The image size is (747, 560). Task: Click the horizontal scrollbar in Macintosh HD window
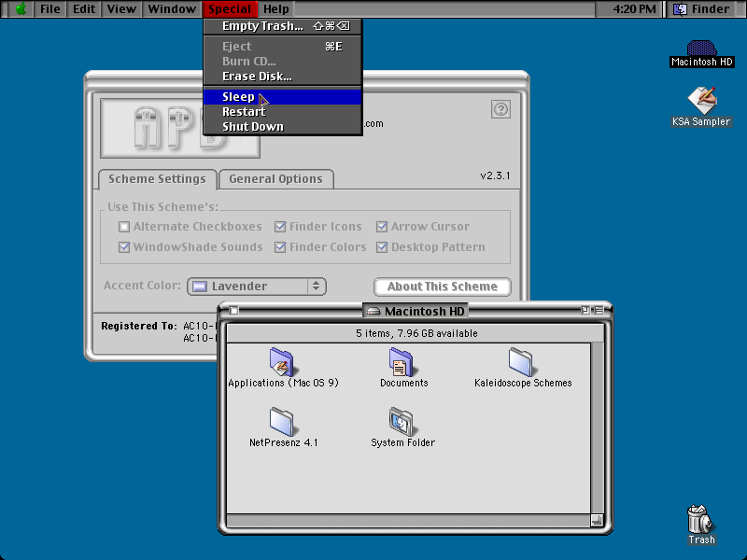coord(409,521)
